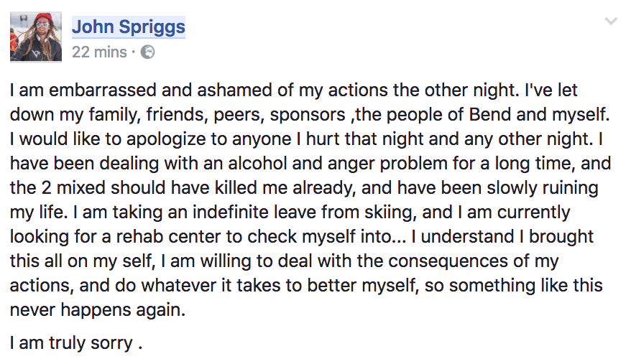Click the red beanie in the avatar
The width and height of the screenshot is (631, 364).
45,18
